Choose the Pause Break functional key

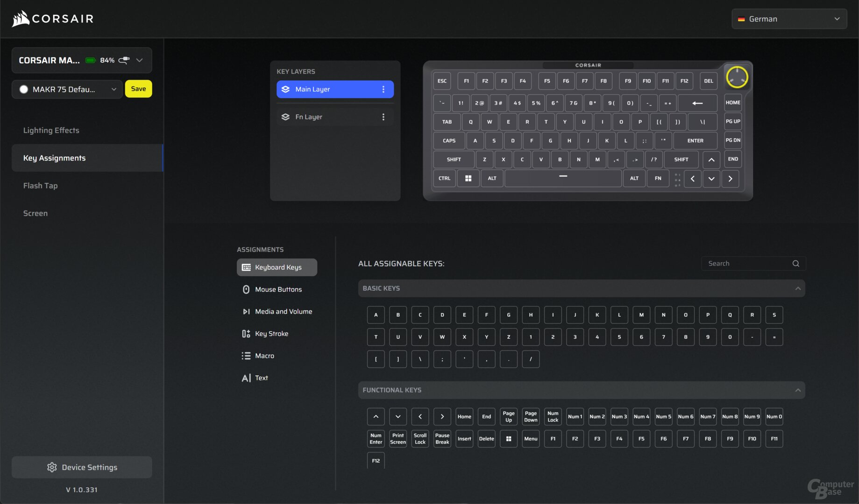pos(442,439)
